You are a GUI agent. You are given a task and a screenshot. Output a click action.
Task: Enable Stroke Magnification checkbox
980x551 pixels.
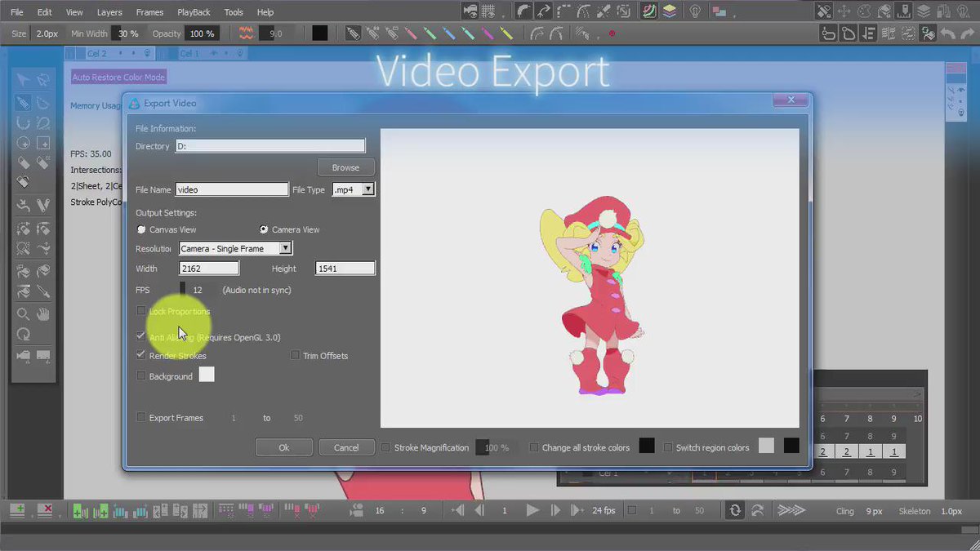point(386,447)
